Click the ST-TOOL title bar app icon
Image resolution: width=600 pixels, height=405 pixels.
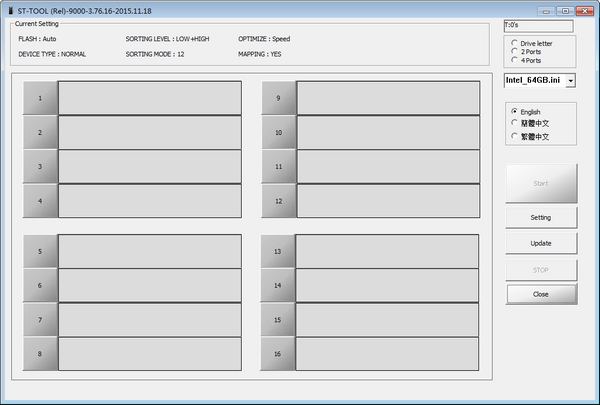[10, 9]
